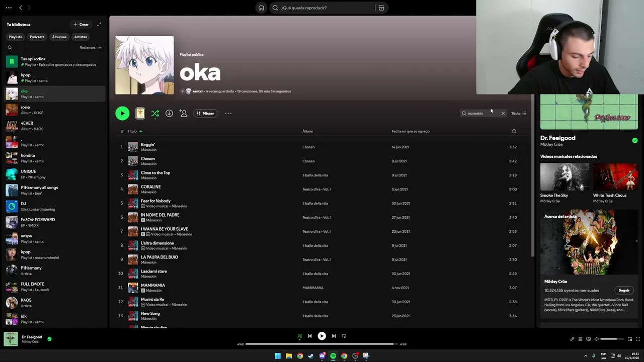Viewport: 644px width, 362px height.
Task: Open the rosie album in library
Action: [55, 110]
